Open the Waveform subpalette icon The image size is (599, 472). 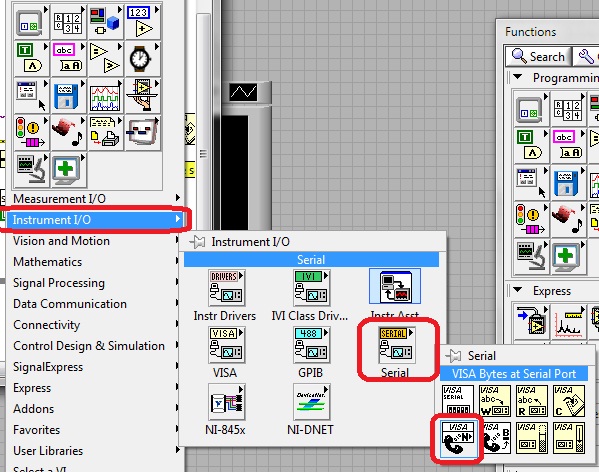[105, 95]
